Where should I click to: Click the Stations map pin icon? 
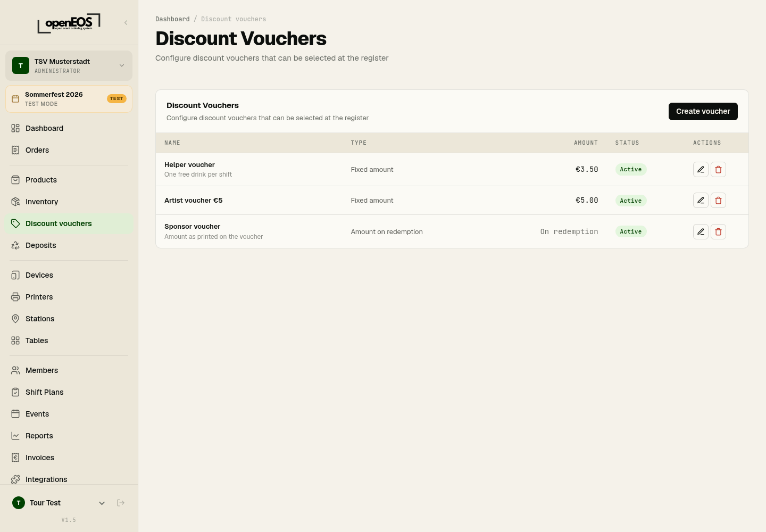(x=15, y=319)
